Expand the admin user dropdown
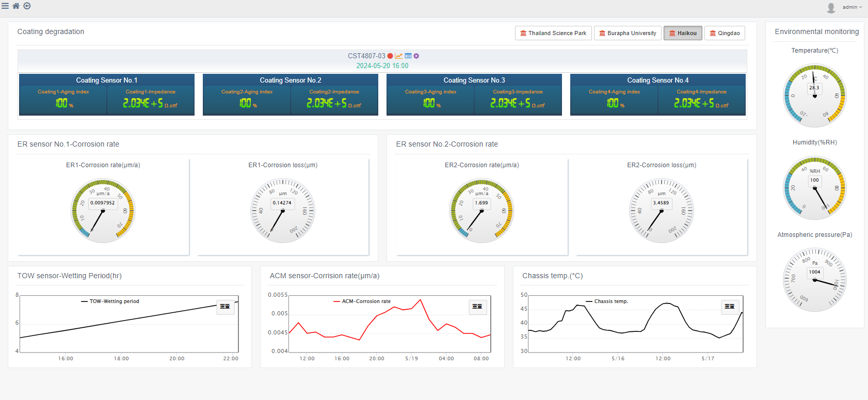 tap(851, 7)
